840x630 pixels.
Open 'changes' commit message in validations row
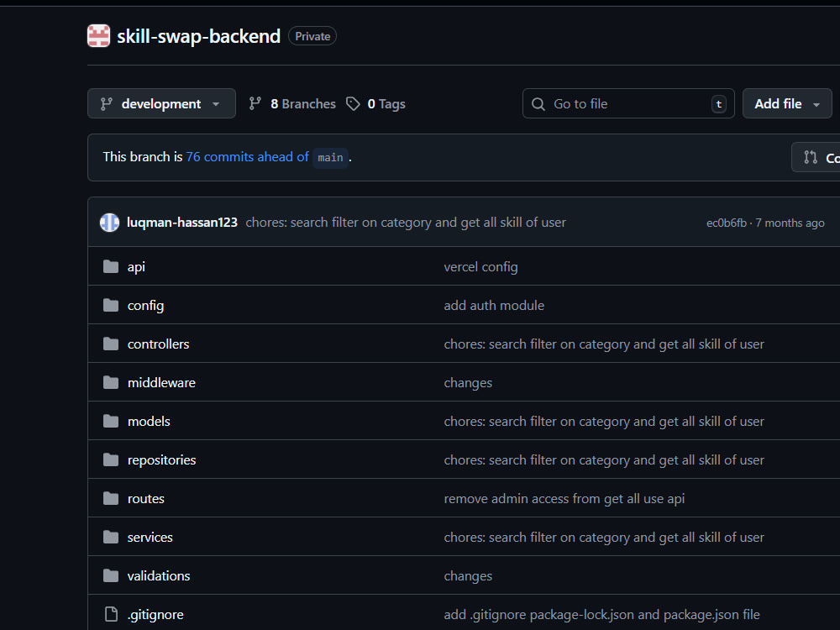[x=468, y=575]
